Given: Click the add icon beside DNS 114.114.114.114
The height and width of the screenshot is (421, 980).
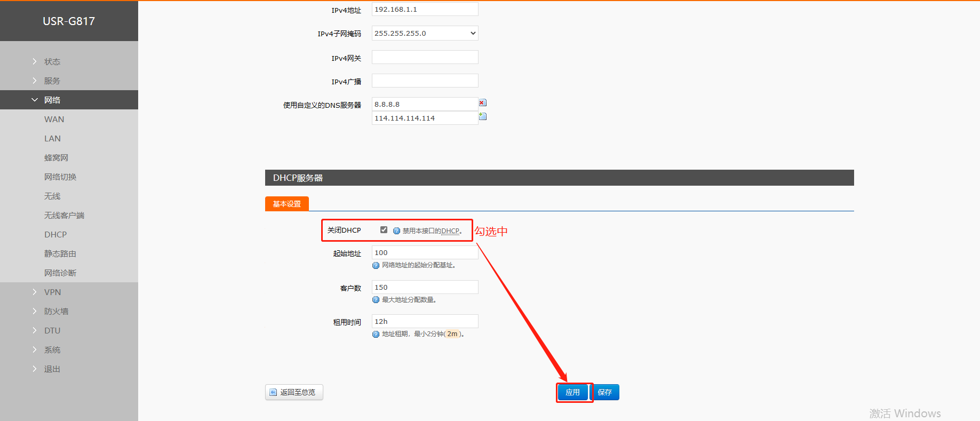Looking at the screenshot, I should 482,116.
